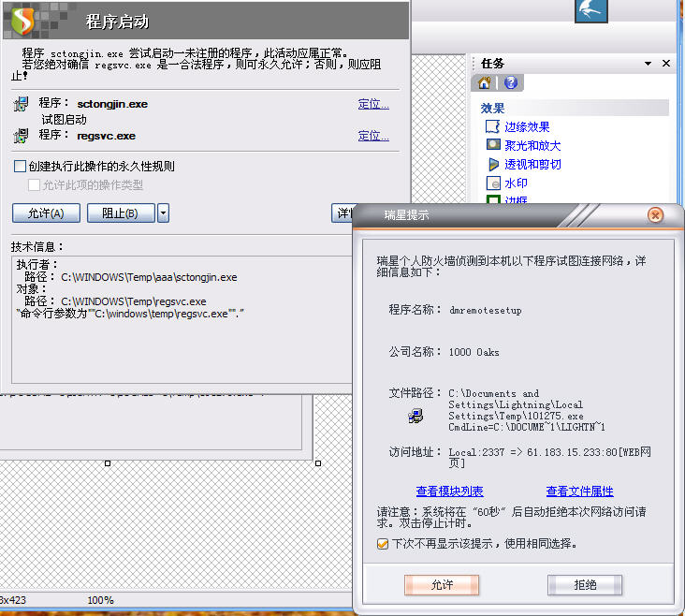Click 定位 link for sctongjin.exe
Screen dimensions: 685x616
coord(373,104)
